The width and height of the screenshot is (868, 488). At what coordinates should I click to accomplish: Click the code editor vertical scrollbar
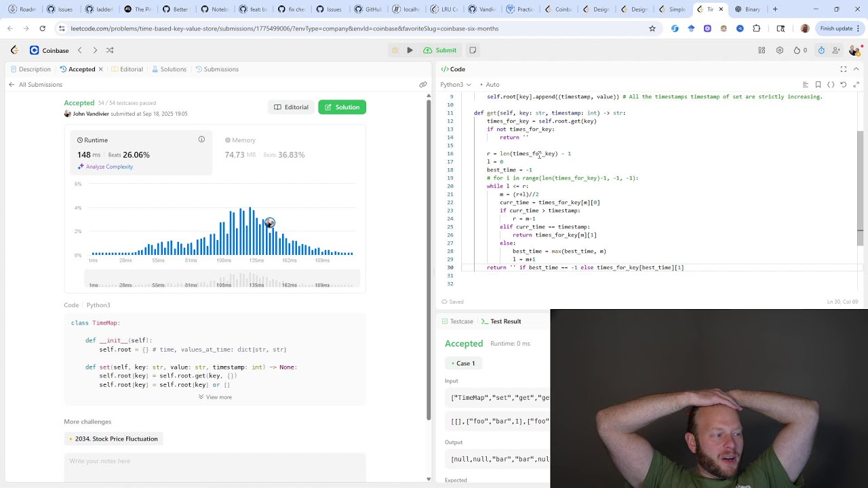click(x=861, y=188)
